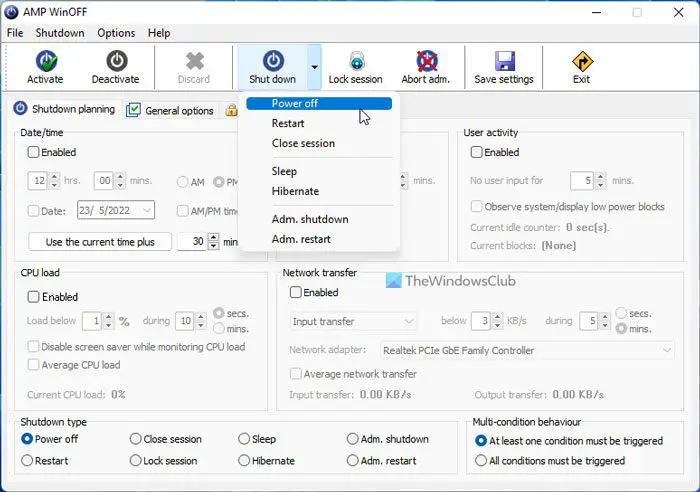Screen dimensions: 700x492
Task: Select Adm. shutdown type radio
Action: pos(353,439)
